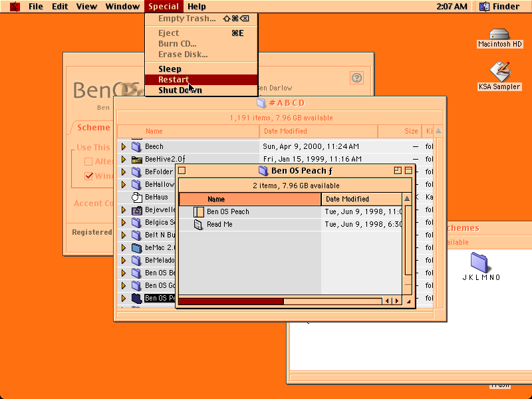Select the J K L M N O folder icon
The width and height of the screenshot is (532, 399).
(x=479, y=262)
